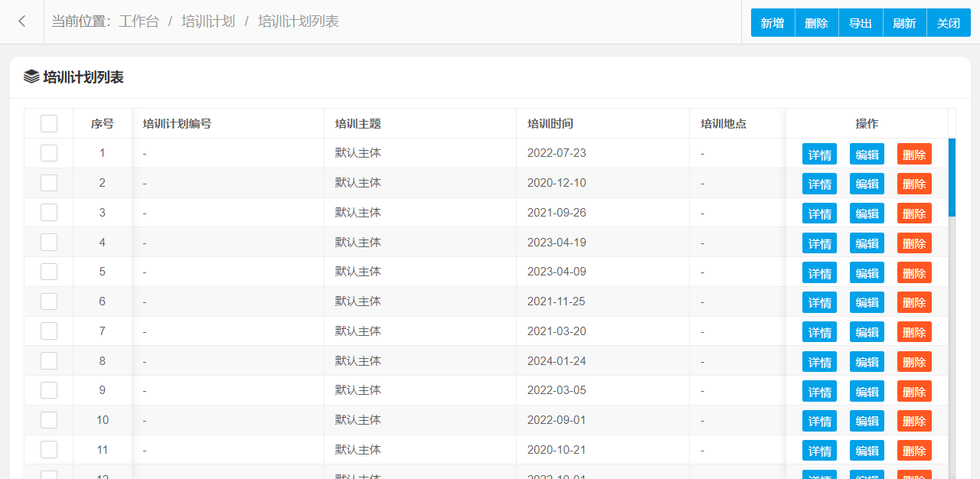Check the checkbox for row 1
980x479 pixels.
(x=49, y=153)
